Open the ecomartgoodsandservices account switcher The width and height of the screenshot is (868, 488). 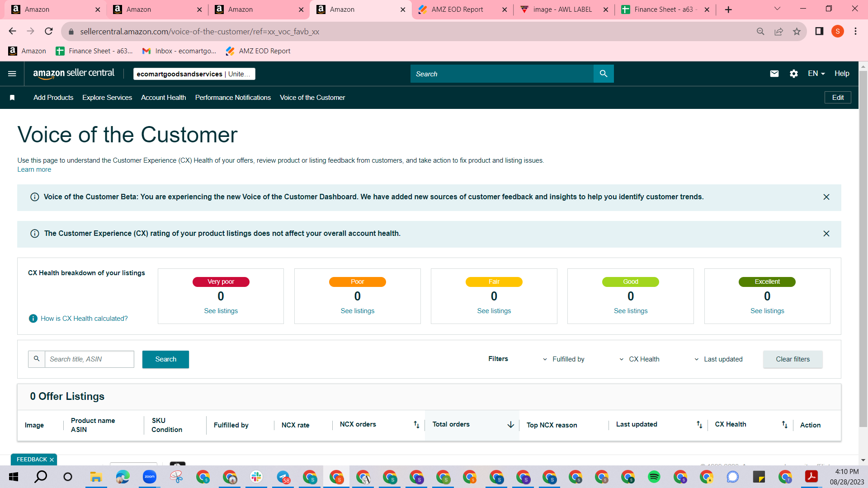pyautogui.click(x=194, y=74)
